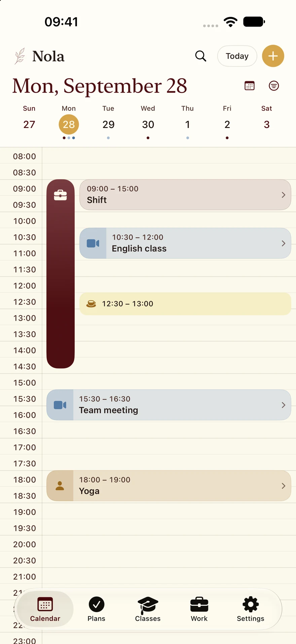Expand the Shift event chevron
This screenshot has height=644, width=296.
(284, 195)
